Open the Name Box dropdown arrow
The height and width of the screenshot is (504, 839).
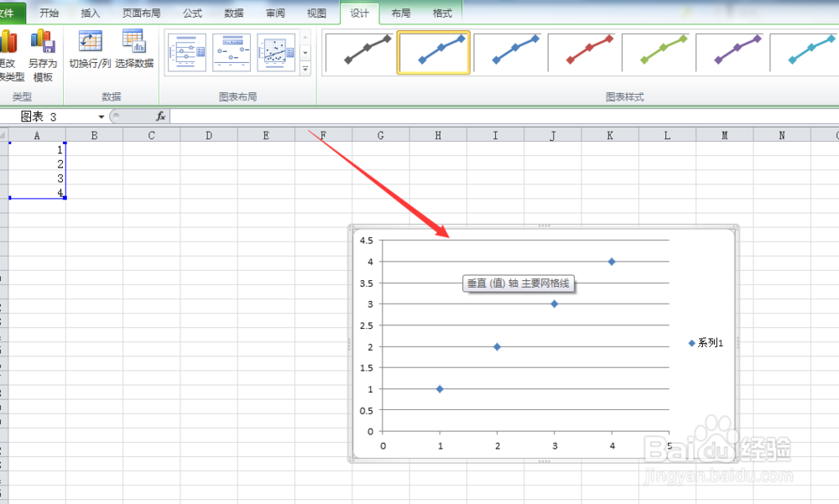102,117
